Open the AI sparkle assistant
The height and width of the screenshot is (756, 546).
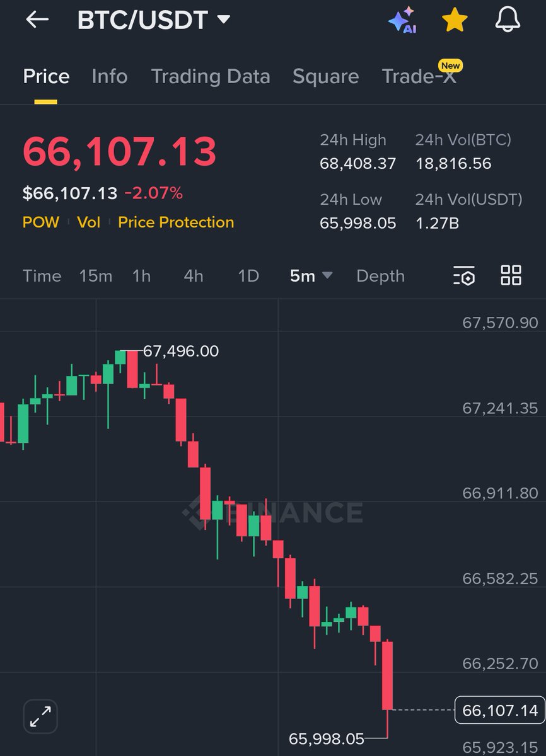pyautogui.click(x=402, y=20)
